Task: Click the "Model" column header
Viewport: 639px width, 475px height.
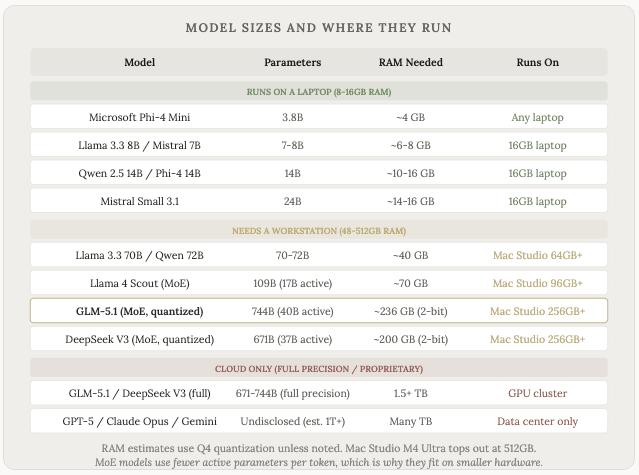Action: [x=139, y=62]
